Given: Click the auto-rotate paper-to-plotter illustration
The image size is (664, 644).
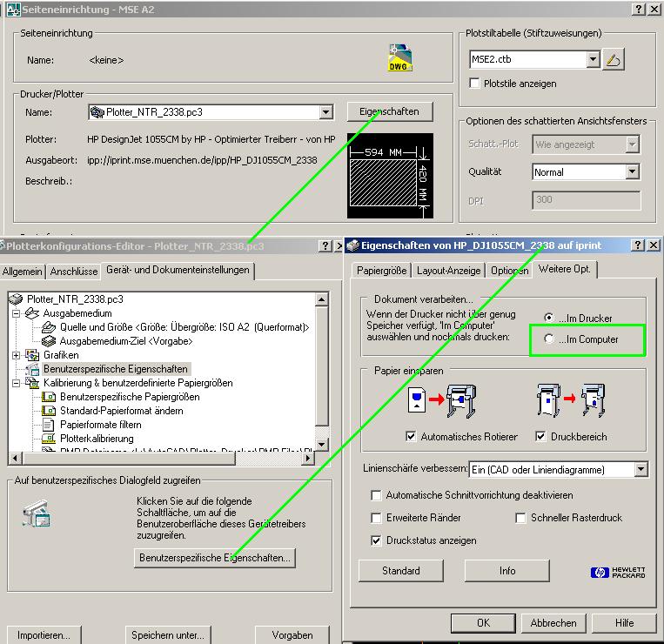Looking at the screenshot, I should (442, 400).
